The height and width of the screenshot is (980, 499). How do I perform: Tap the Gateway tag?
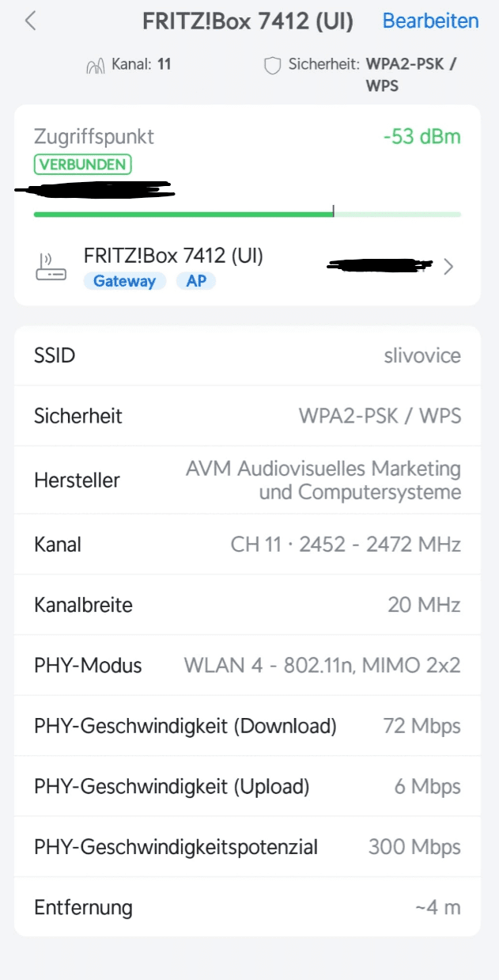tap(124, 281)
